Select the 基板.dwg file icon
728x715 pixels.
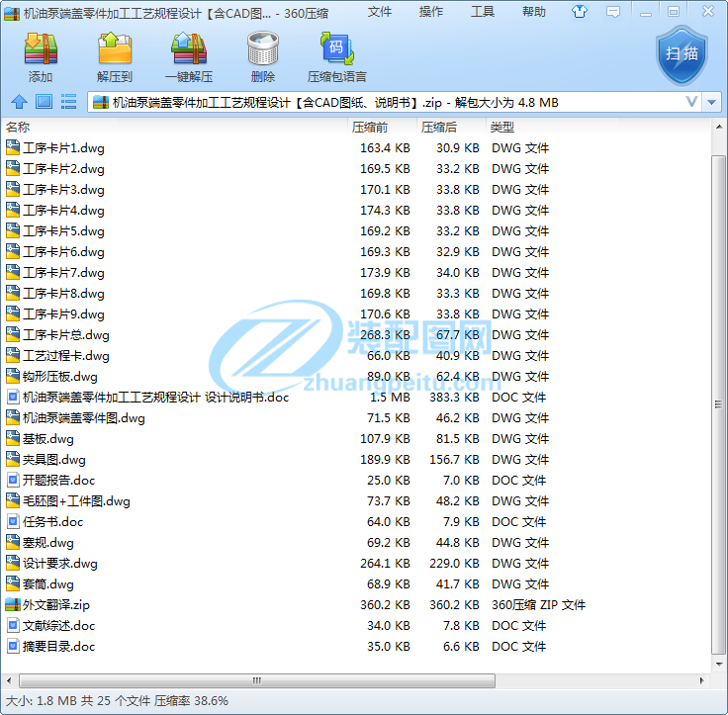13,438
